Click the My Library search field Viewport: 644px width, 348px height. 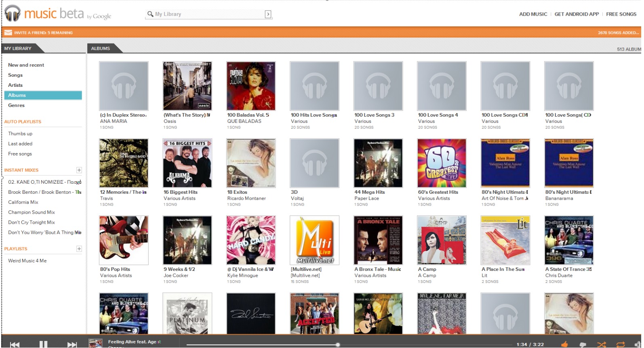point(208,14)
